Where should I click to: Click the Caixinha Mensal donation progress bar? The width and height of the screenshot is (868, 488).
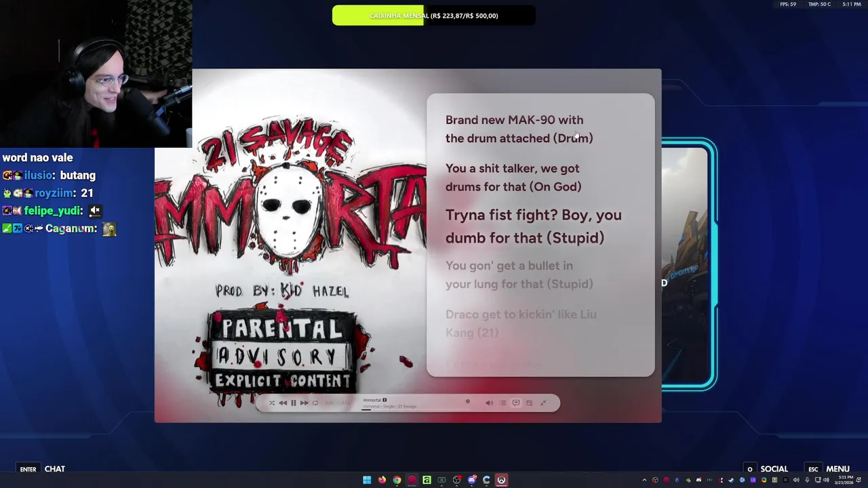(x=434, y=16)
